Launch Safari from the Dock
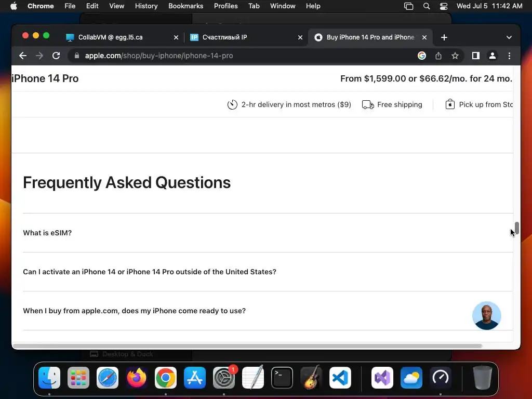 click(x=108, y=378)
